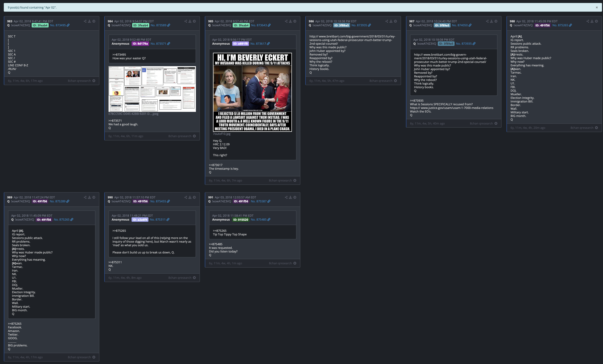603x364 pixels.
Task: Share post 991 using its share icon
Action: [x=286, y=197]
